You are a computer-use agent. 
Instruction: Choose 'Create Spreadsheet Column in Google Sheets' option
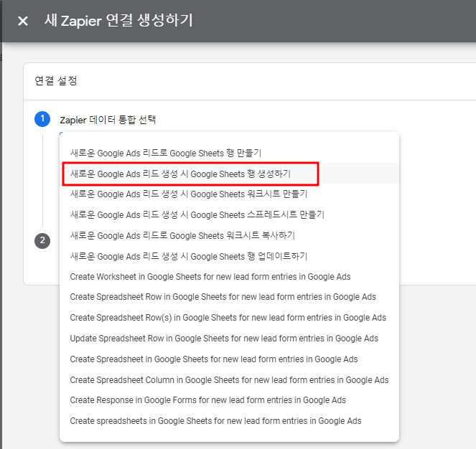229,380
